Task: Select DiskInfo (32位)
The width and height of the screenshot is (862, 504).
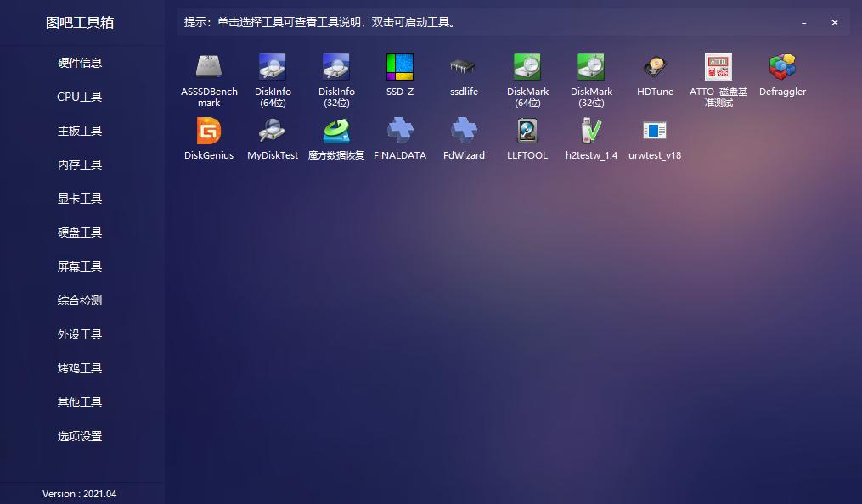Action: coord(335,68)
